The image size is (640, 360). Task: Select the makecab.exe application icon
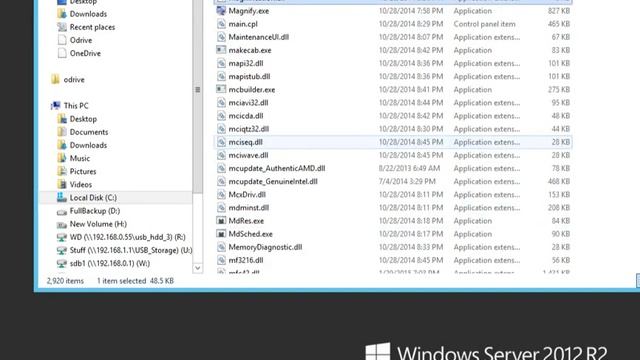point(221,50)
